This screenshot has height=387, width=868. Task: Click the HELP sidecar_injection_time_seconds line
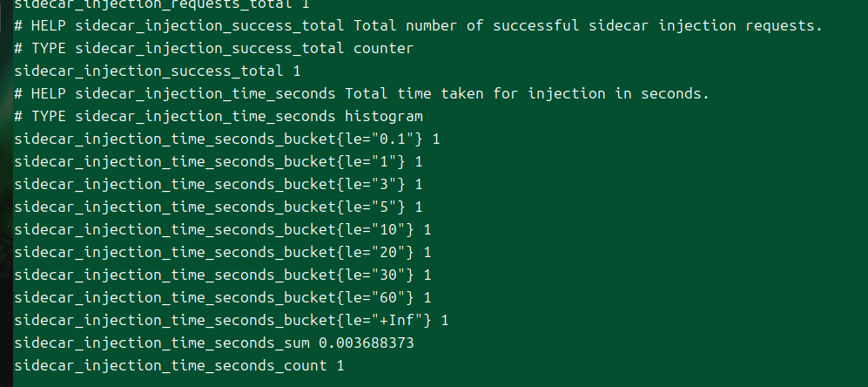coord(361,94)
